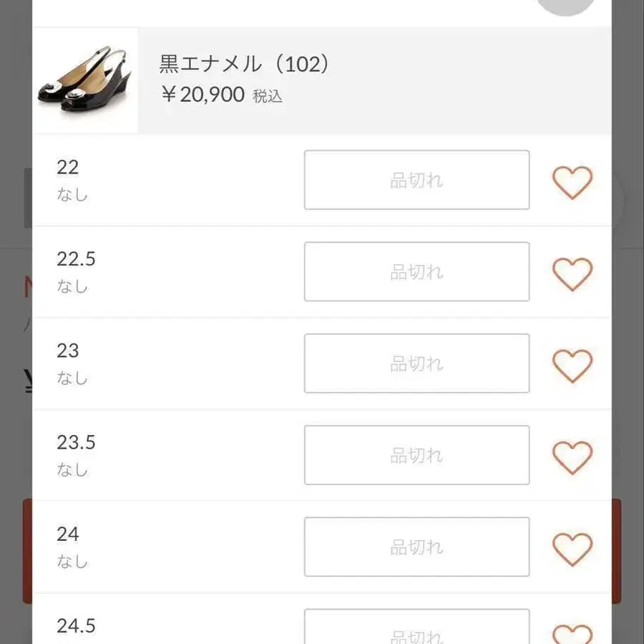Favorite size 22 with heart icon

(572, 182)
